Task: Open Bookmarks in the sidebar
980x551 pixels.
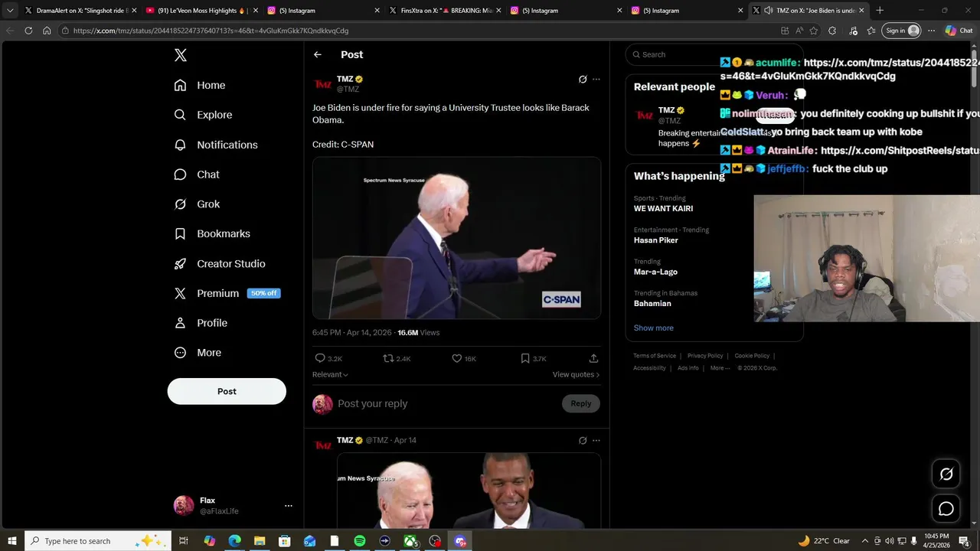Action: coord(212,233)
